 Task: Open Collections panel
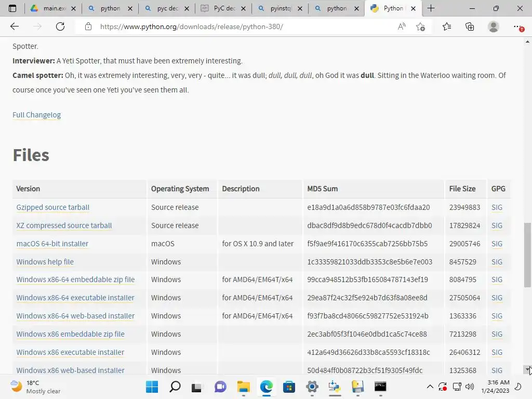coord(470,26)
